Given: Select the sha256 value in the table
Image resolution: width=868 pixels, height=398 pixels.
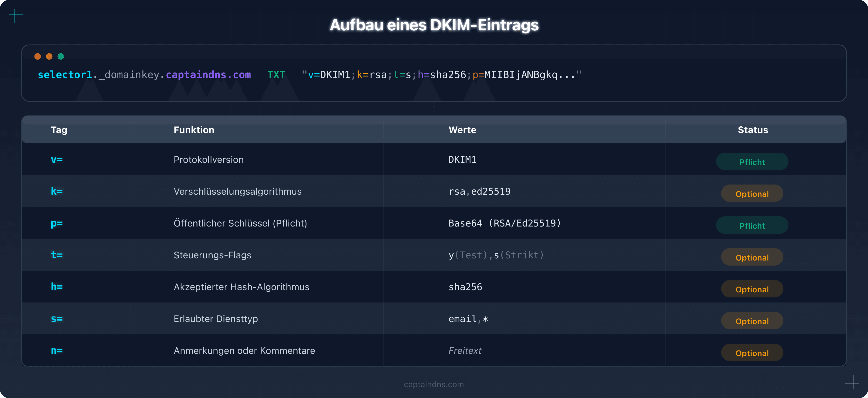Looking at the screenshot, I should pos(465,287).
